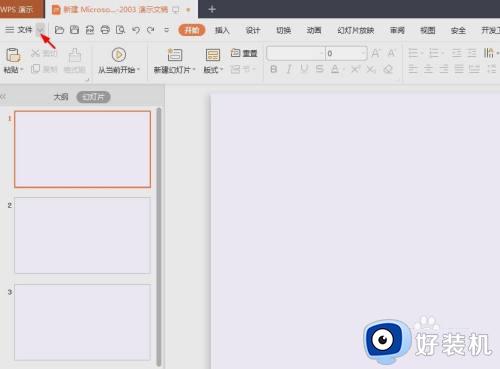The height and width of the screenshot is (369, 500).
Task: Toggle Underline formatting
Action: click(304, 69)
